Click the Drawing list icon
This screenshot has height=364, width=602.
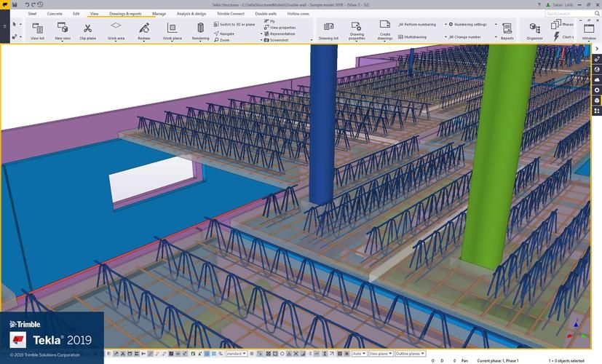[328, 30]
